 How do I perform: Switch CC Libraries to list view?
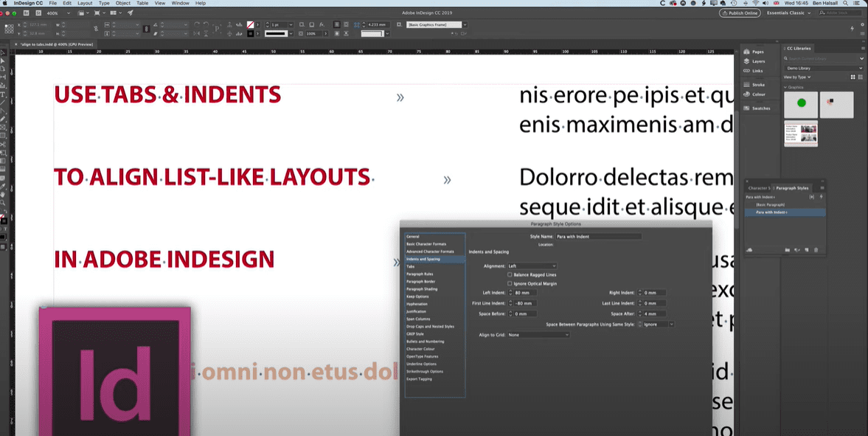click(861, 77)
